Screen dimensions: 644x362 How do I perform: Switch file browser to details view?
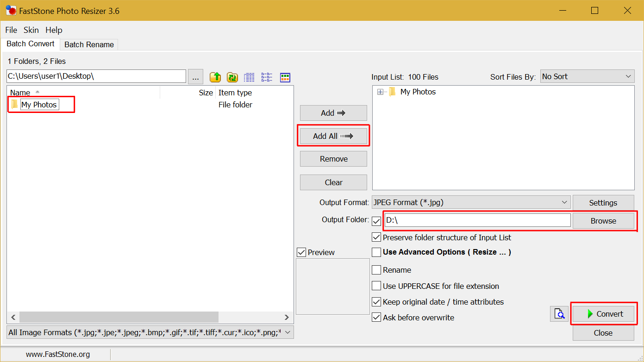(x=249, y=77)
